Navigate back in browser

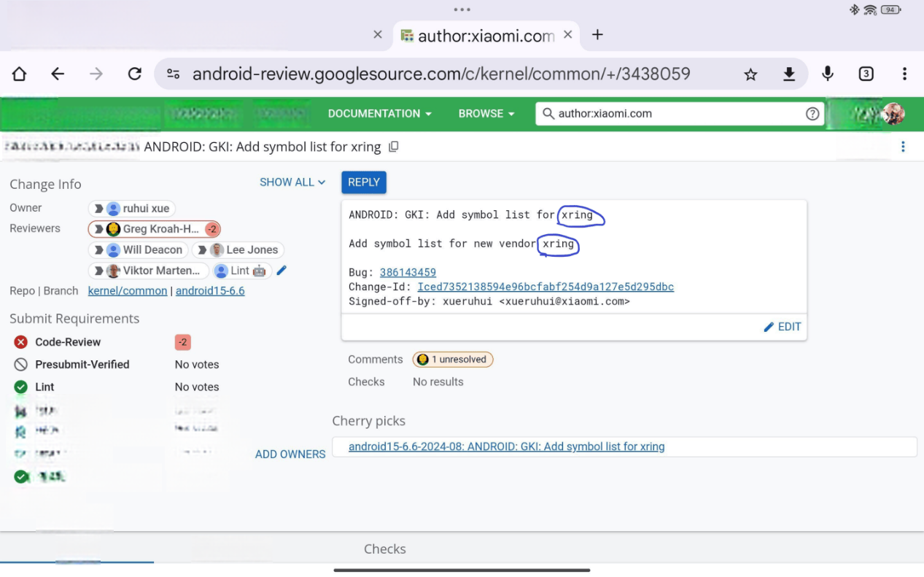58,74
